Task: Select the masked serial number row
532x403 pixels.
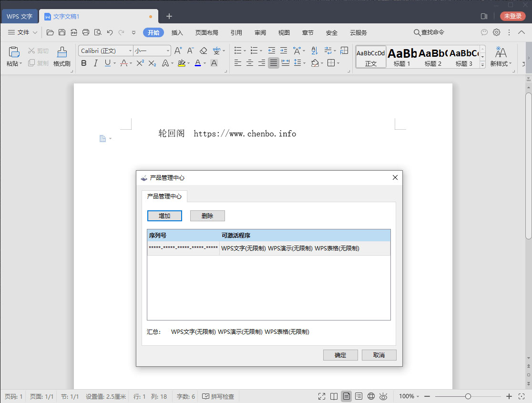Action: point(183,248)
